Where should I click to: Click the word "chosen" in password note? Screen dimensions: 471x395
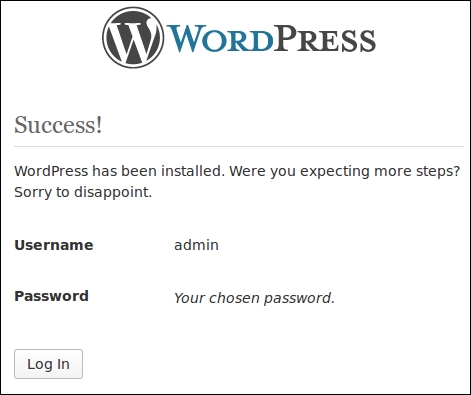(234, 298)
